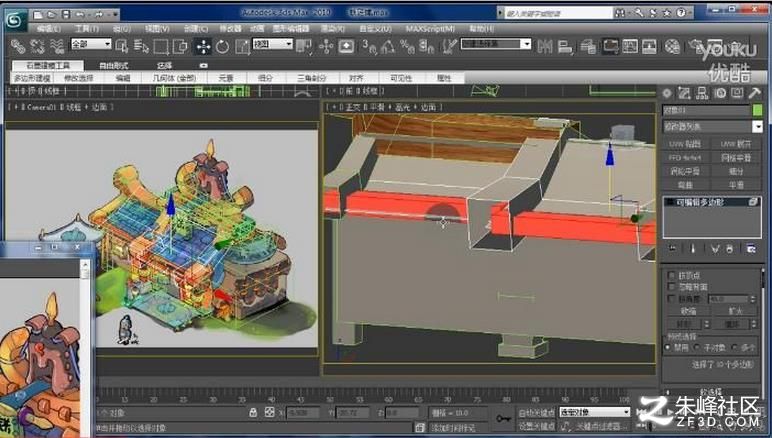Open the key filter selected-object dropdown
Viewport: 772px width, 438px height.
point(594,412)
